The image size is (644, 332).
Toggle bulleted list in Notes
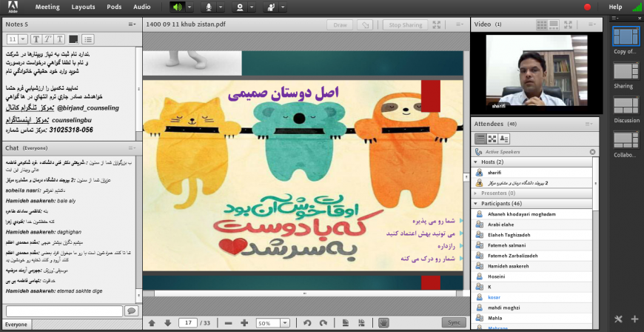coord(88,39)
